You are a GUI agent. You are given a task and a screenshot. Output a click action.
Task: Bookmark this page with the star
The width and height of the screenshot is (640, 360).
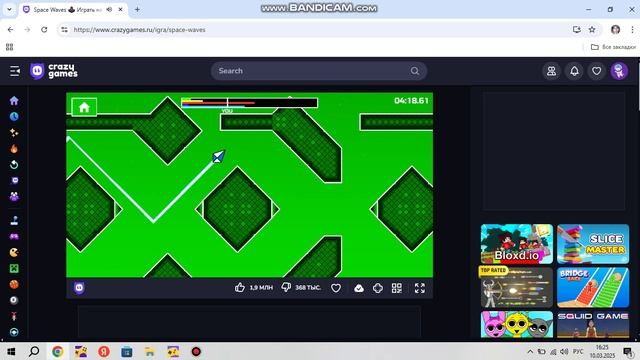(592, 30)
